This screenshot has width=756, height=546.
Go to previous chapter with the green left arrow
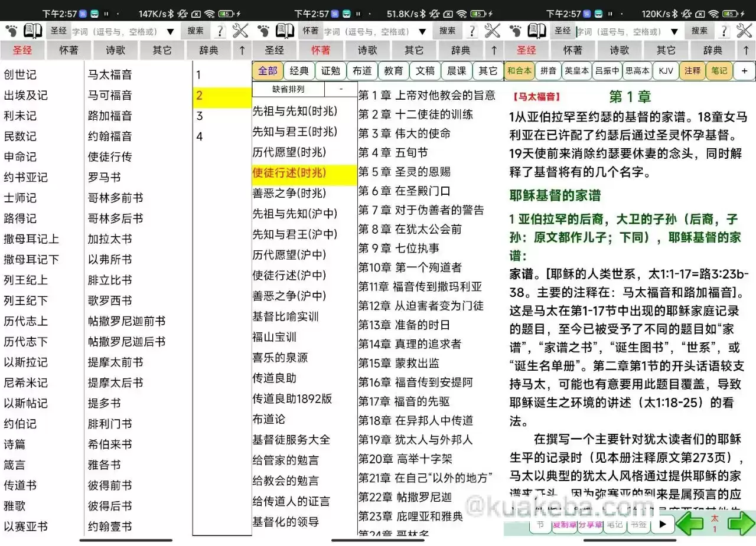coord(689,524)
